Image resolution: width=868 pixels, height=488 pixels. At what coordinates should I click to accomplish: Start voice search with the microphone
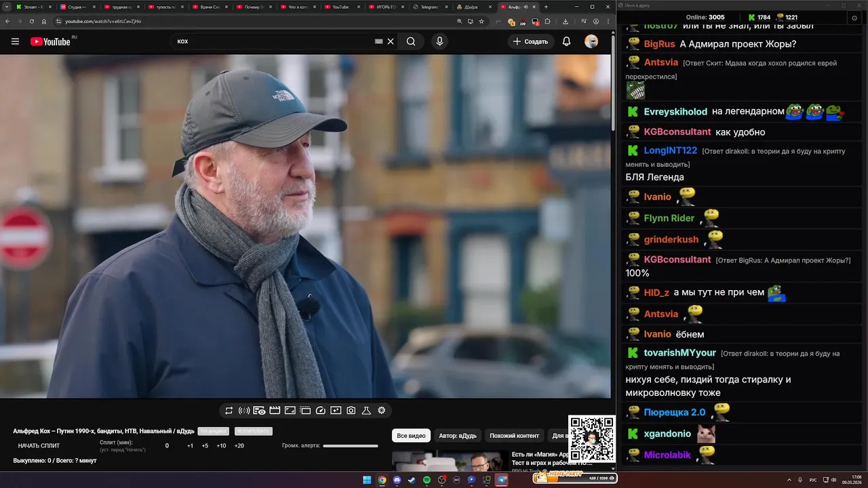click(x=439, y=41)
